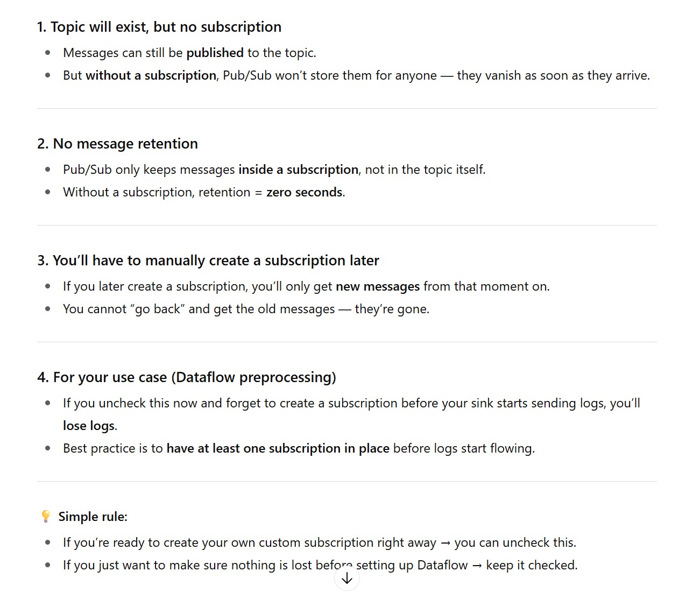Click bold text "have at least one subscription in place"
This screenshot has height=592, width=700.
278,448
